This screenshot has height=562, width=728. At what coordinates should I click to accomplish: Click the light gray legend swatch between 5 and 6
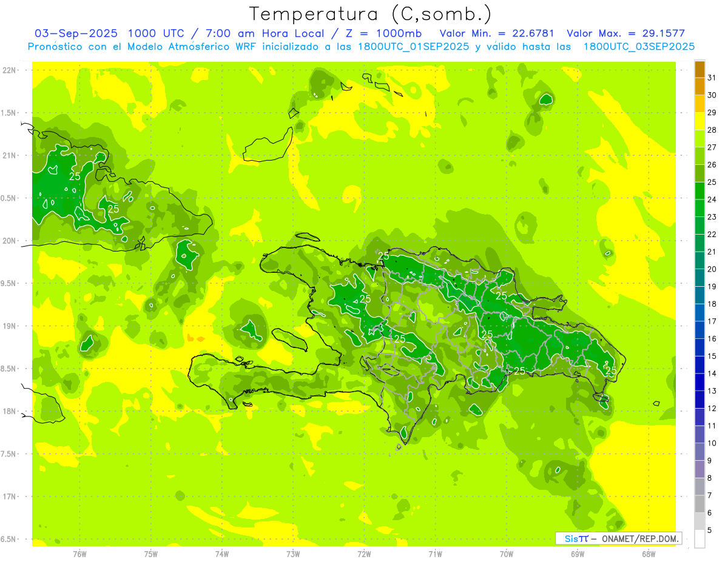[x=699, y=521]
